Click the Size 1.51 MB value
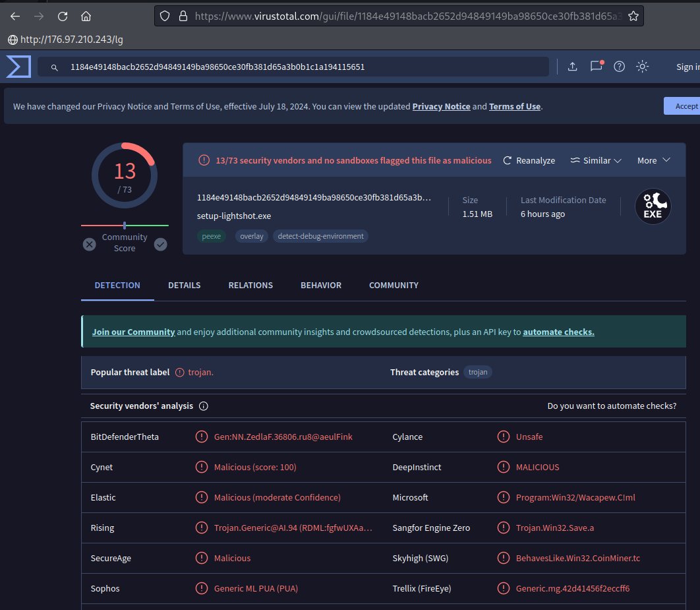This screenshot has width=700, height=610. [x=477, y=214]
